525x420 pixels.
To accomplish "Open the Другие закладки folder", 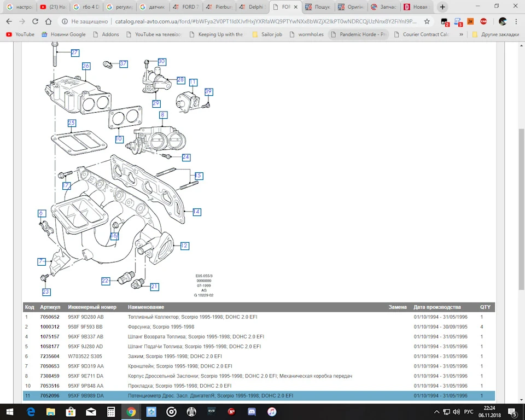I will pos(495,34).
